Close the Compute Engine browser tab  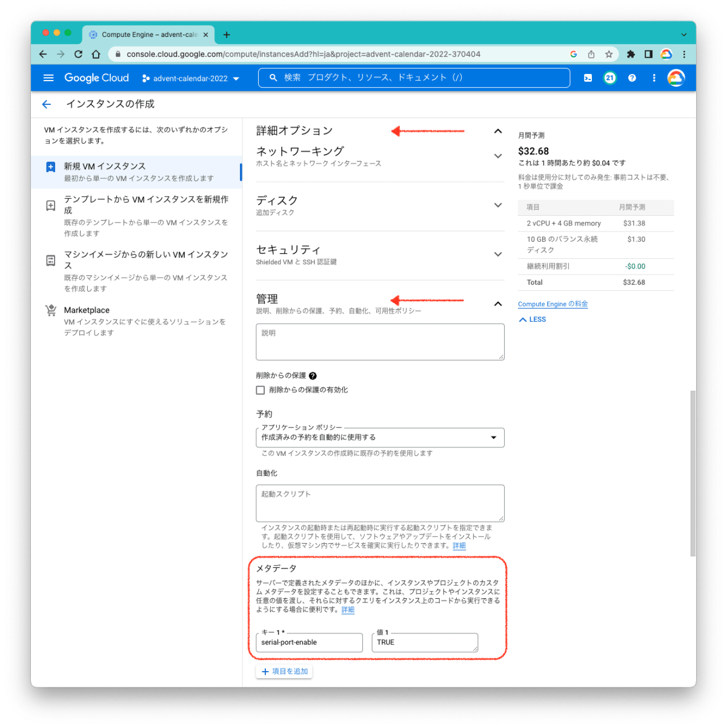[205, 35]
